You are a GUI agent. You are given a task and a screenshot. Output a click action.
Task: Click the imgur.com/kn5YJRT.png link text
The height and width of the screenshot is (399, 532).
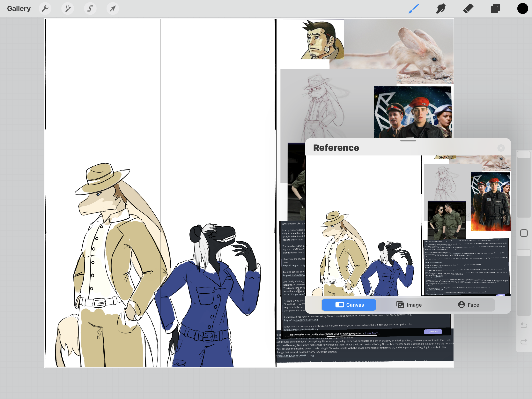[x=301, y=320]
